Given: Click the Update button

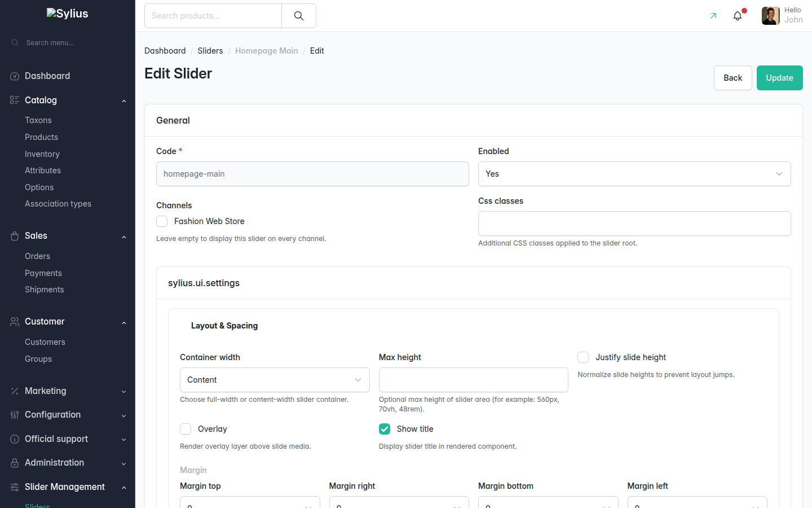Looking at the screenshot, I should pos(779,78).
